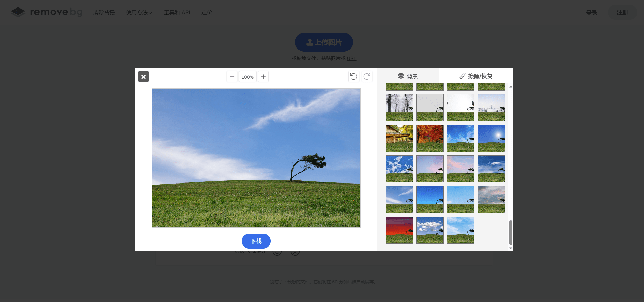Click the scroll down arrow in background panel

click(510, 248)
